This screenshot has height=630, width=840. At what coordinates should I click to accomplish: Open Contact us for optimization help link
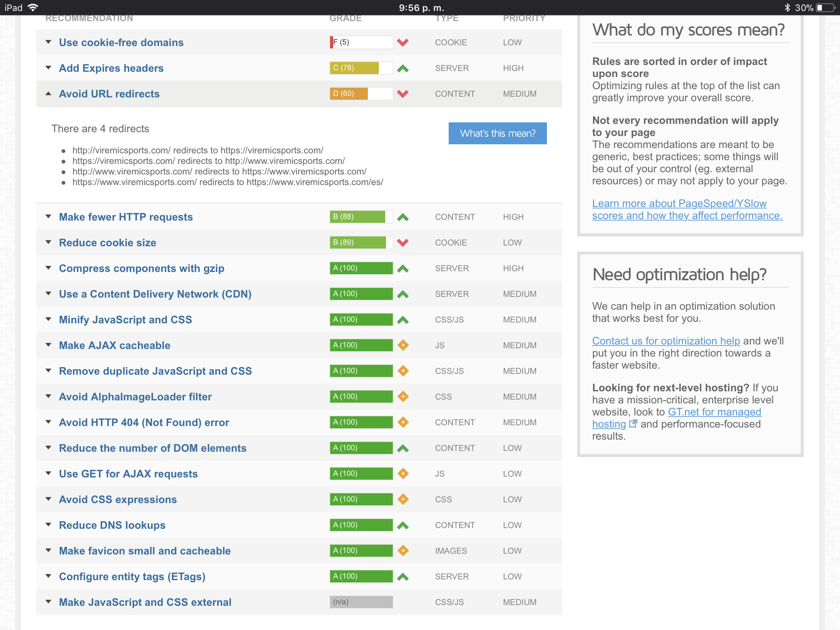(x=666, y=341)
